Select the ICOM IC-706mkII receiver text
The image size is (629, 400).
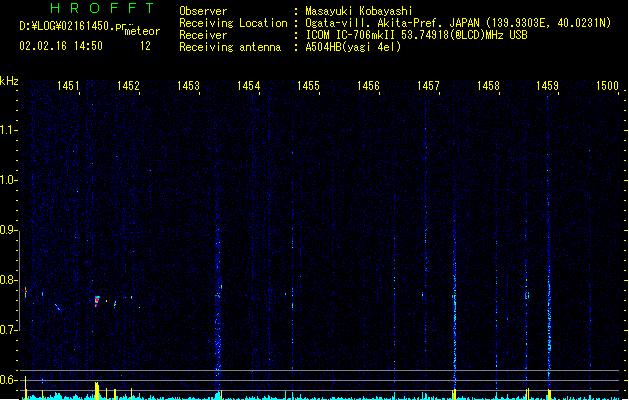click(416, 35)
